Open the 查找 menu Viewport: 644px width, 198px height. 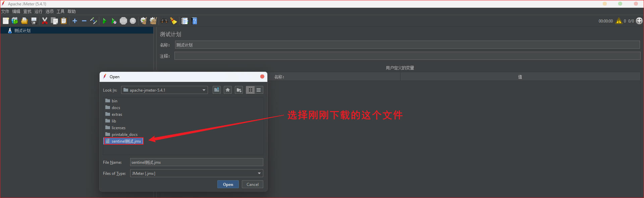27,11
